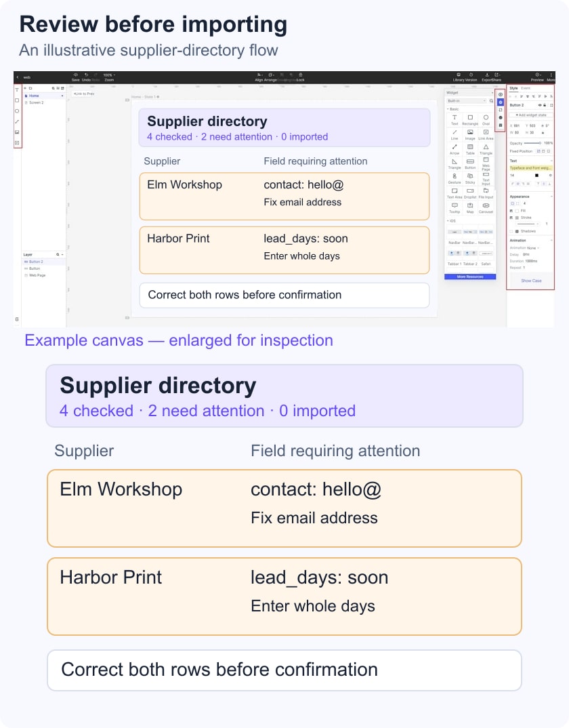Click the Export icon in top bar

click(487, 75)
